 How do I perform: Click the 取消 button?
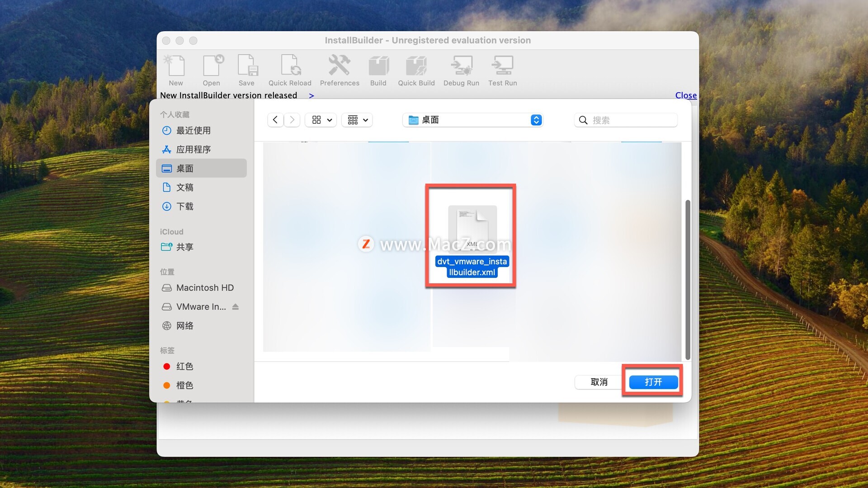[x=599, y=382]
